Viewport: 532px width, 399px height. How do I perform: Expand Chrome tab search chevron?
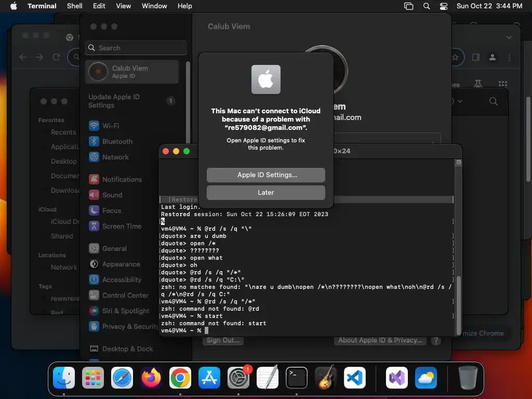(x=509, y=37)
